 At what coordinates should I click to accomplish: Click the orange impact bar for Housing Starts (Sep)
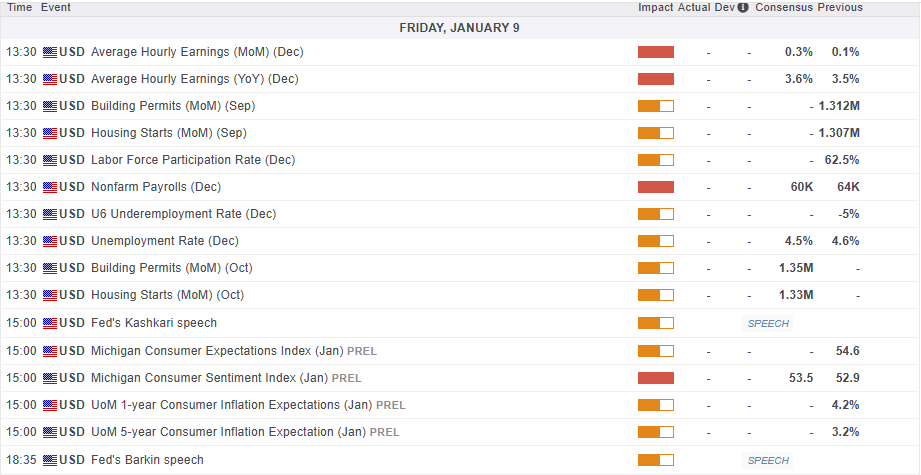pyautogui.click(x=656, y=133)
